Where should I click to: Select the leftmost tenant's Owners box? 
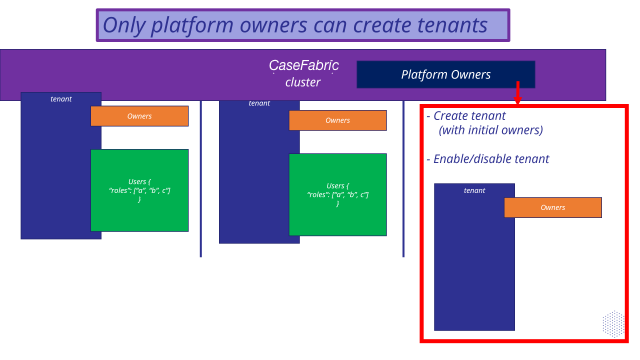[140, 116]
